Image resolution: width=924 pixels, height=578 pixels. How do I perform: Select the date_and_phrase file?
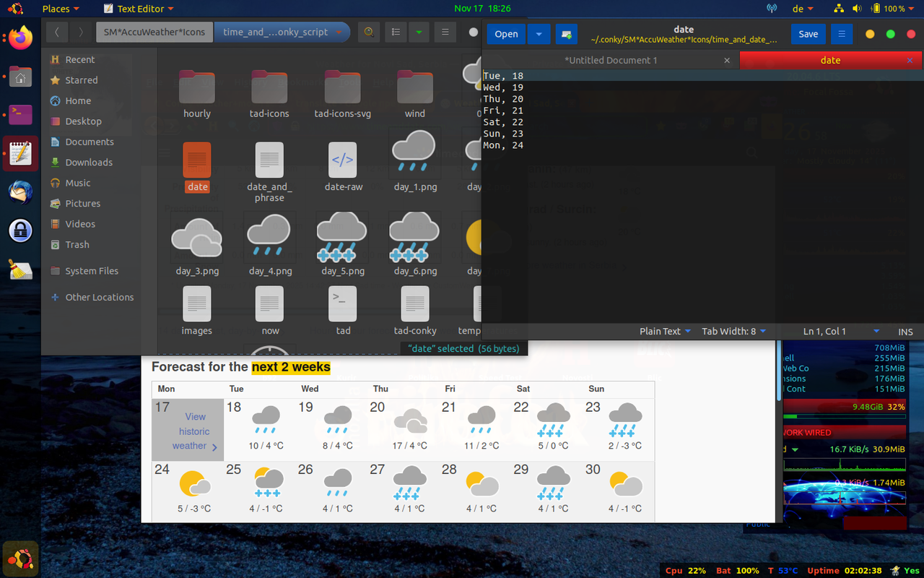point(269,172)
